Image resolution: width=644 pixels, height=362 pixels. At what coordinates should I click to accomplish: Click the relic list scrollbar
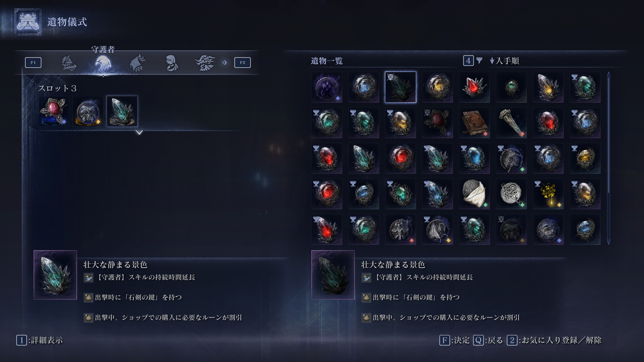[609, 158]
